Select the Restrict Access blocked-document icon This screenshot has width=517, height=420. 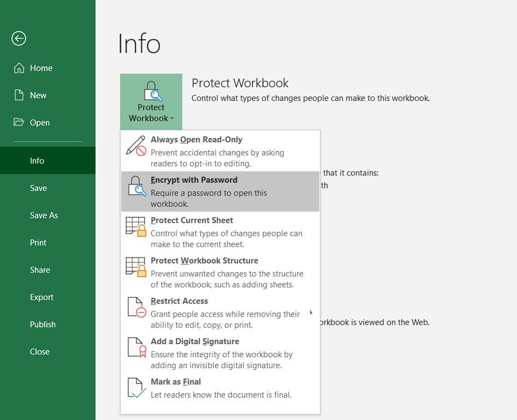[136, 307]
